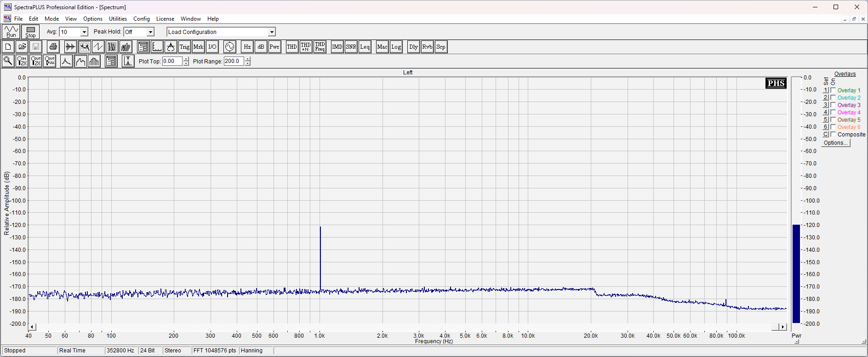Viewport: 868px width, 357px height.
Task: Choose the stepped-line plot style icon
Action: point(80,61)
